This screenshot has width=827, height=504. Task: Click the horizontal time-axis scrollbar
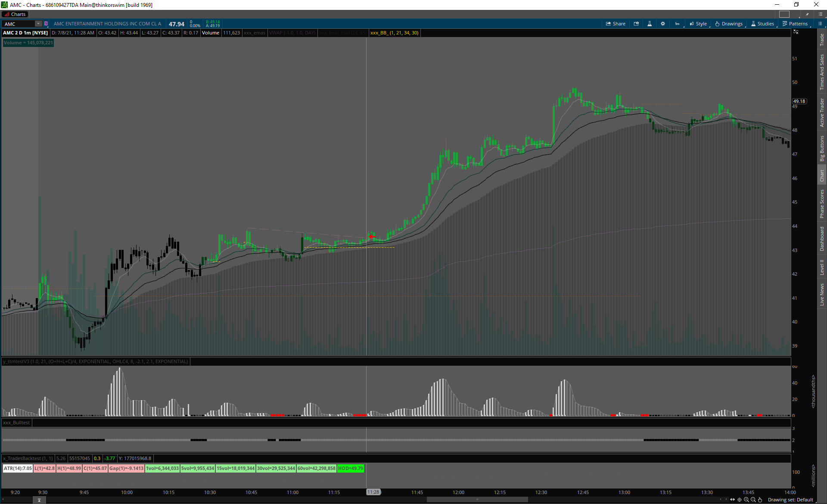coord(477,500)
